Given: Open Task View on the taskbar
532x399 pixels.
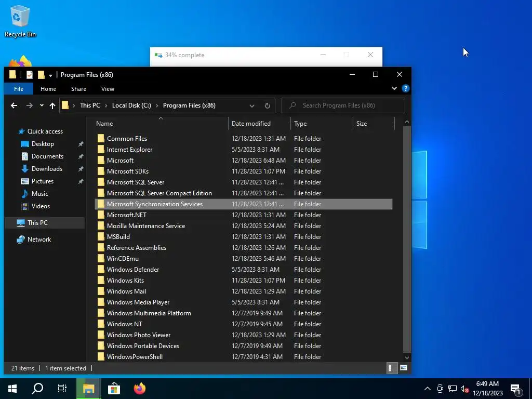Looking at the screenshot, I should (x=62, y=389).
